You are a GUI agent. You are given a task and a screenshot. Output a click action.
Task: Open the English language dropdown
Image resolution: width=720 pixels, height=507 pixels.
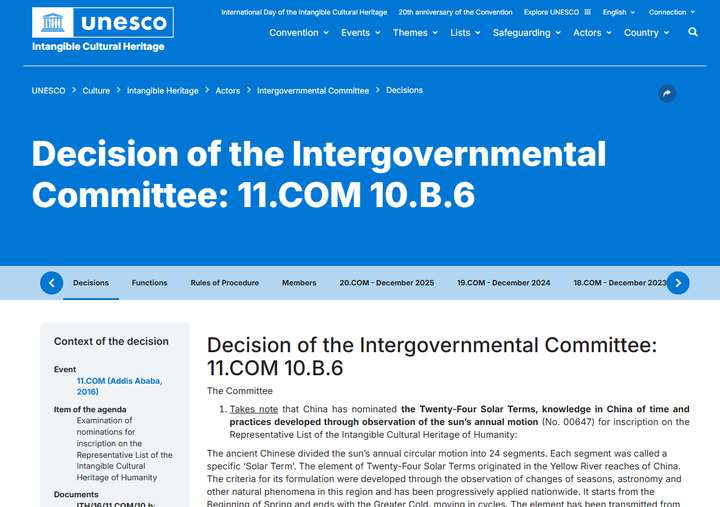pos(619,12)
